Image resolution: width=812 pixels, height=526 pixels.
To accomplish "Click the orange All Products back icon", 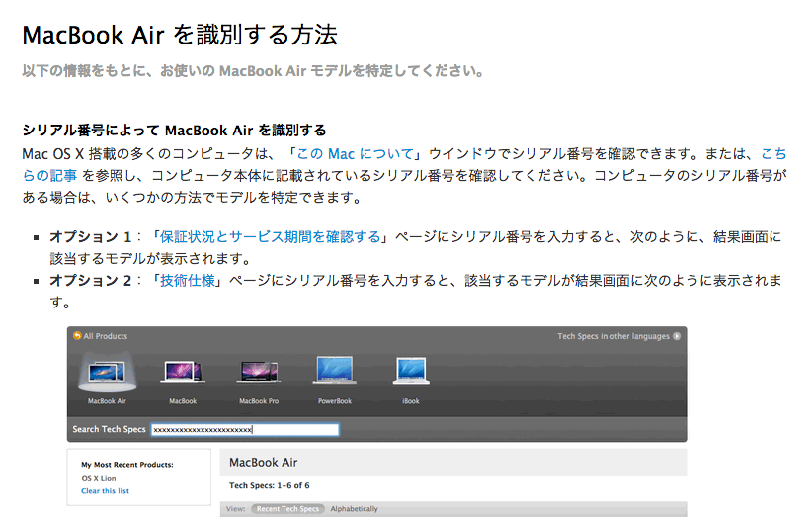I will (x=77, y=336).
